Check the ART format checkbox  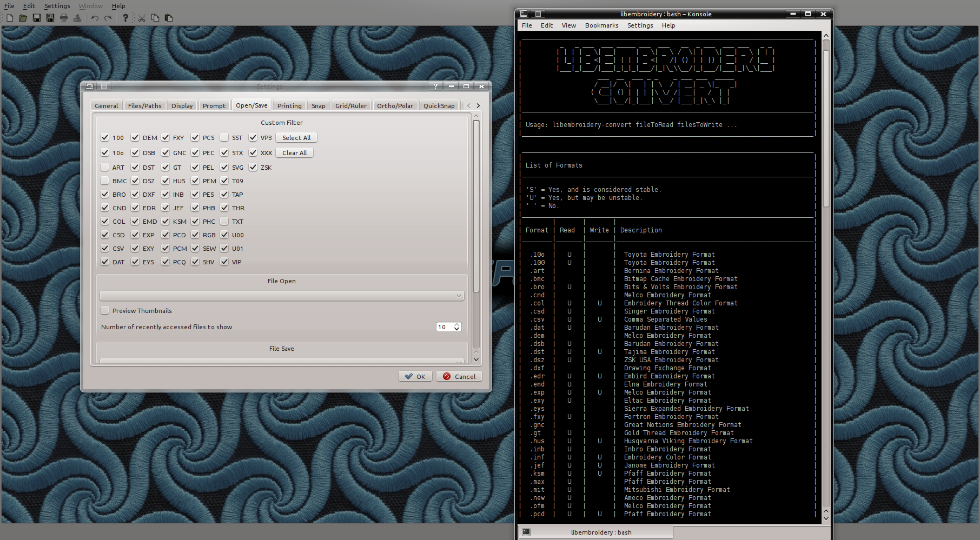click(x=105, y=167)
